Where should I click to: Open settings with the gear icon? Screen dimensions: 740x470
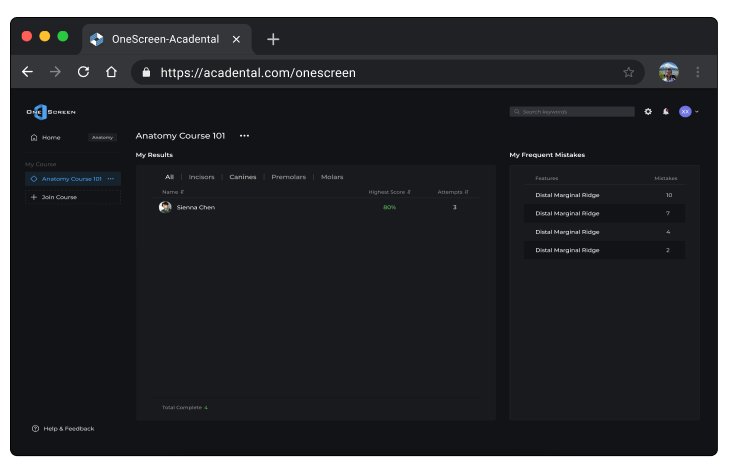click(x=648, y=112)
